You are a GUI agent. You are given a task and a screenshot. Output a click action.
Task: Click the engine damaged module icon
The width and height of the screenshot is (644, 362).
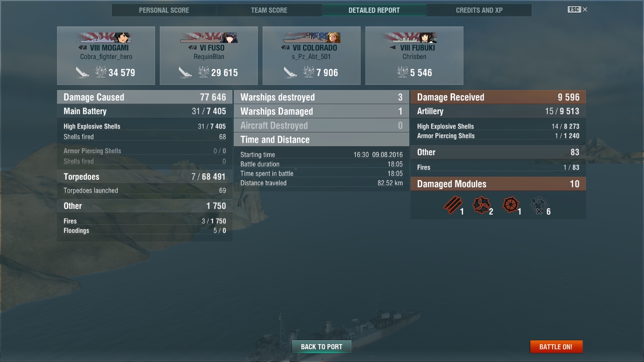coord(481,206)
